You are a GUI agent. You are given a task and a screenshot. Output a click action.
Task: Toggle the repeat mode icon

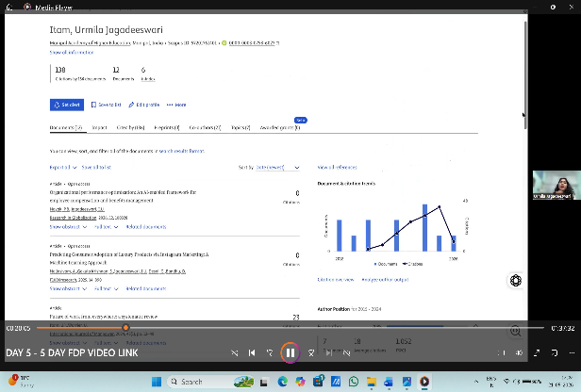pos(346,353)
